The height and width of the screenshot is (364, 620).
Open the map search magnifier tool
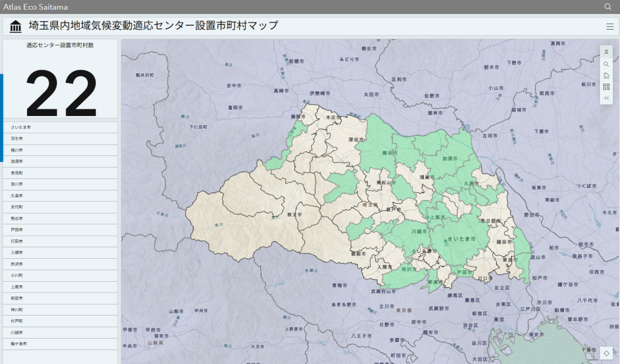606,64
